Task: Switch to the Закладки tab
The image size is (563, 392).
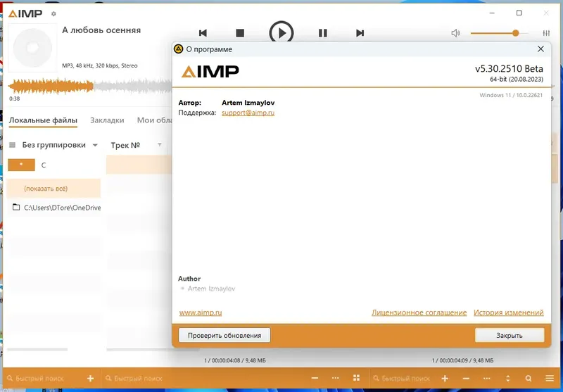Action: click(x=107, y=120)
